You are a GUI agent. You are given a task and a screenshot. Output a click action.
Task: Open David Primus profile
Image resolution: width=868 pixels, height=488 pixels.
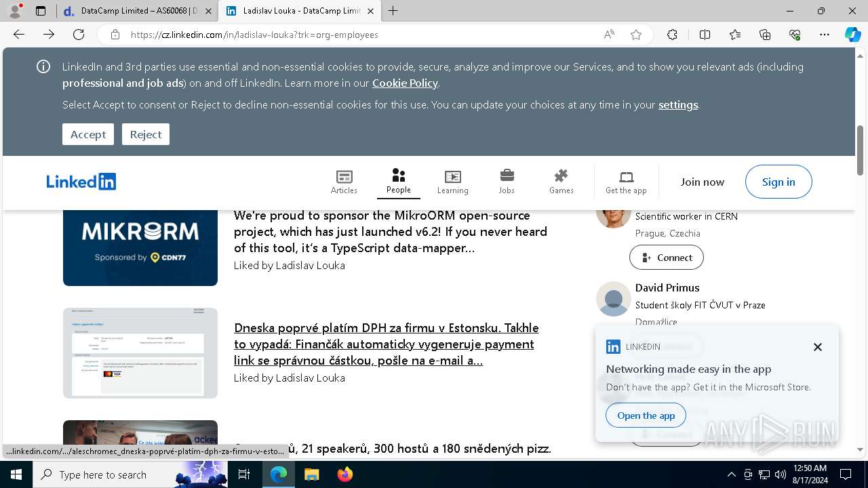pos(667,287)
